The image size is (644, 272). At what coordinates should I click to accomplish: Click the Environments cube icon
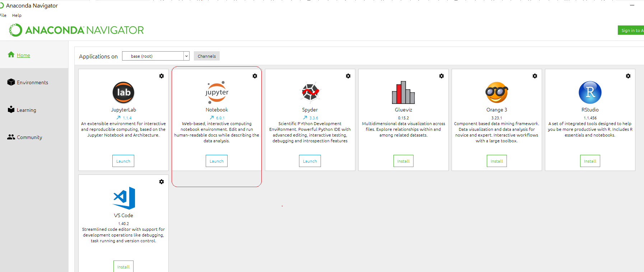(x=11, y=82)
